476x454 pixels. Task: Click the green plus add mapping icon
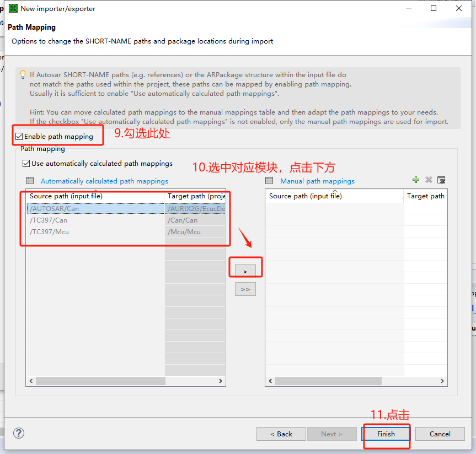[416, 180]
